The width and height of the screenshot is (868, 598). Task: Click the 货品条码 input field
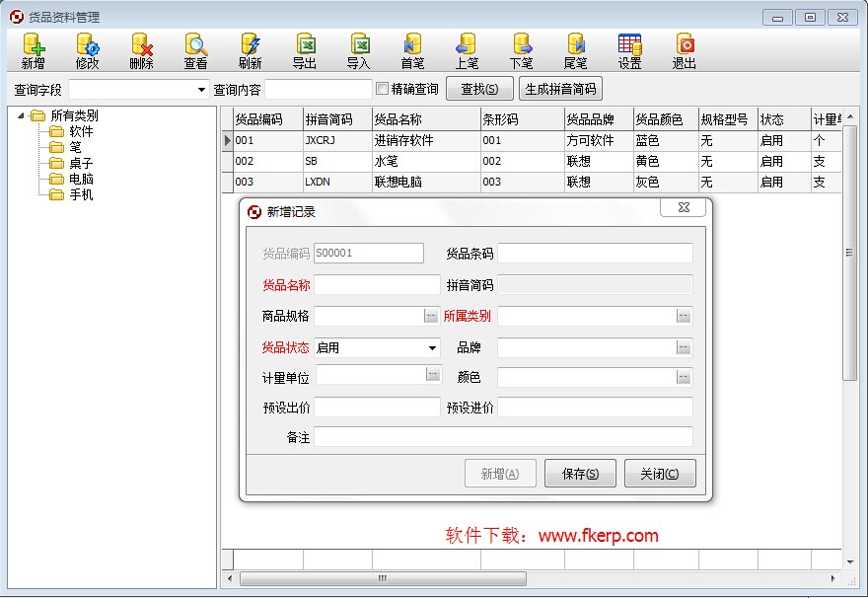click(x=595, y=253)
